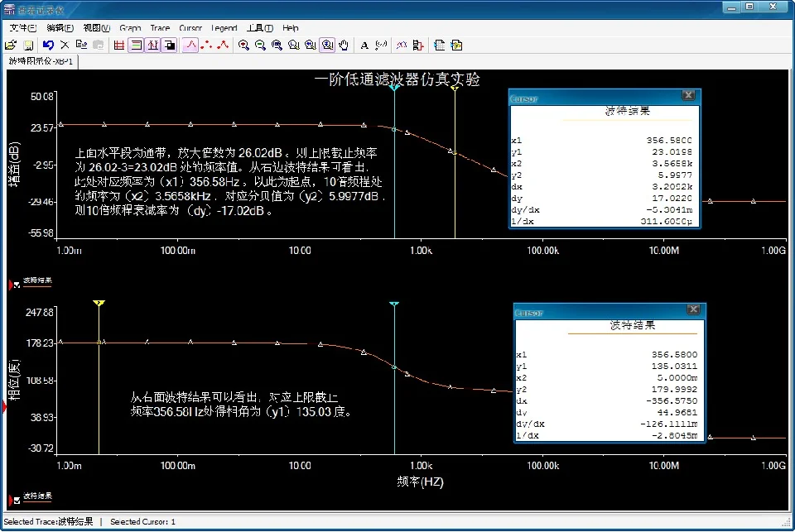Click the upper legend label 波特结果
Screen dimensions: 795x532
pyautogui.click(x=37, y=280)
